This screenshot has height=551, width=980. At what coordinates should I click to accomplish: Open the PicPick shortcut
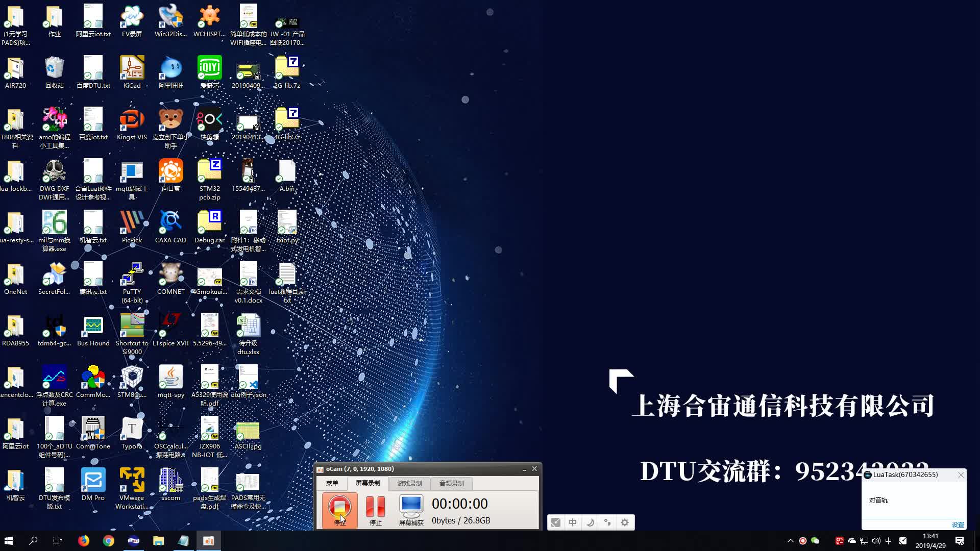(x=132, y=227)
